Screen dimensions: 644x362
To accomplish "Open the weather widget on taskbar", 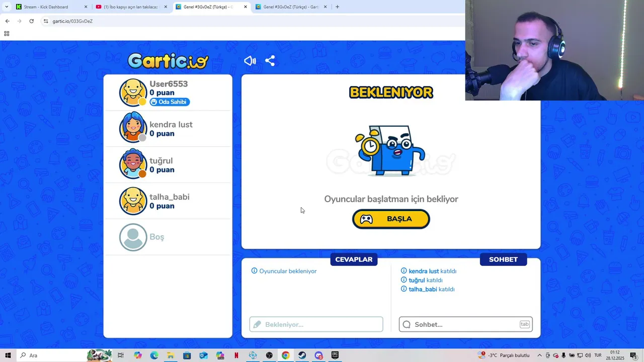I will click(x=504, y=355).
